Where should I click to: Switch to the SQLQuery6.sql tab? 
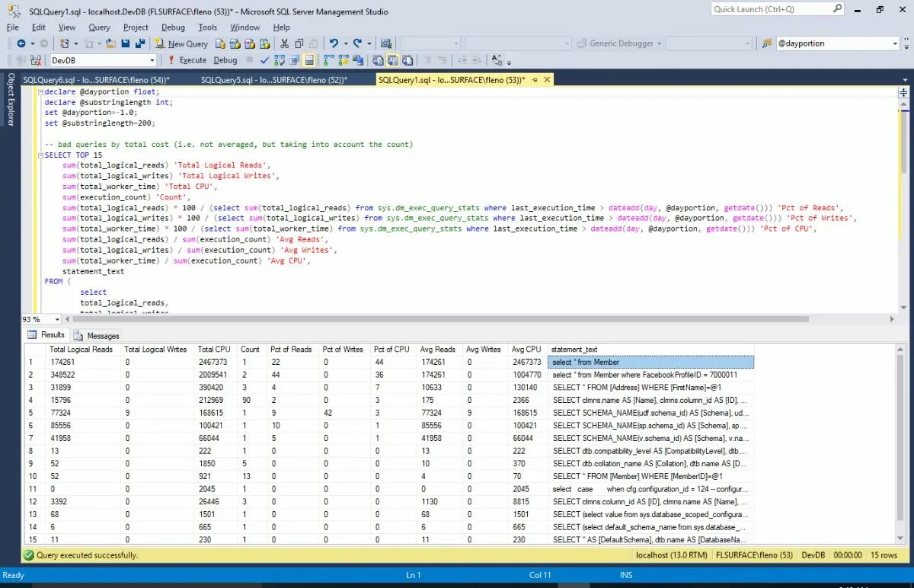tap(96, 79)
